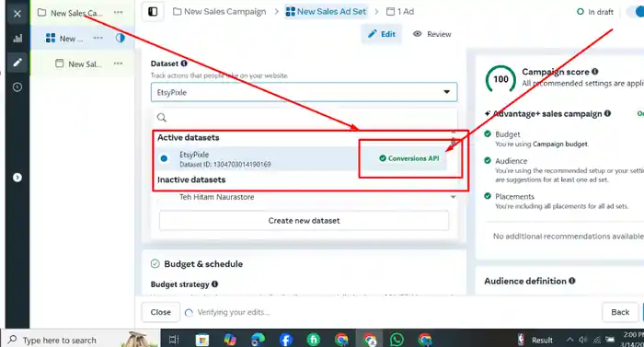Open the Result widget in taskbar

point(535,340)
